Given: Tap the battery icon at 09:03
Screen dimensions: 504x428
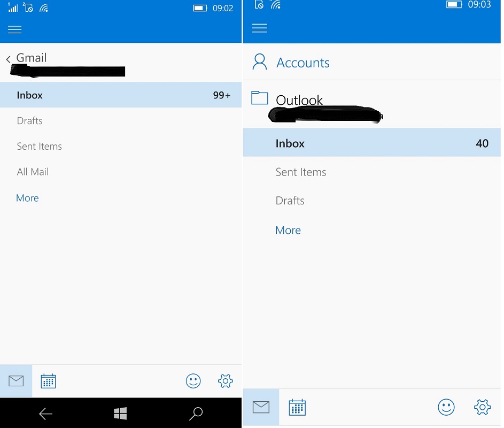Looking at the screenshot, I should point(454,4).
